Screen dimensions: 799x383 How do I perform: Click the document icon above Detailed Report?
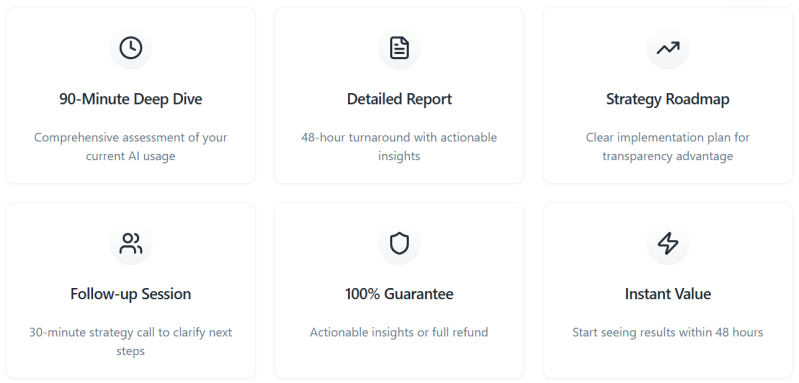coord(399,48)
